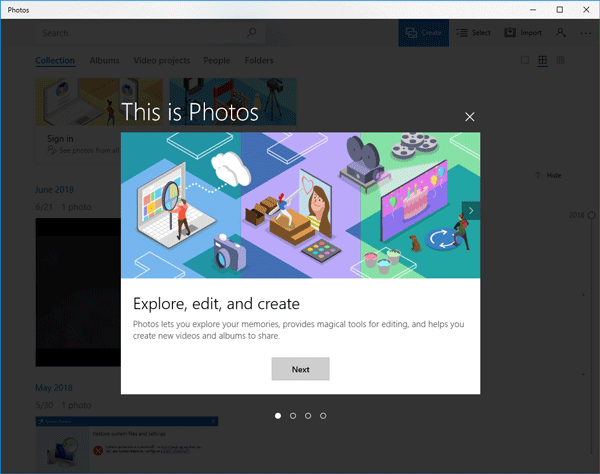
Task: Switch to the Video projects tab
Action: (162, 60)
